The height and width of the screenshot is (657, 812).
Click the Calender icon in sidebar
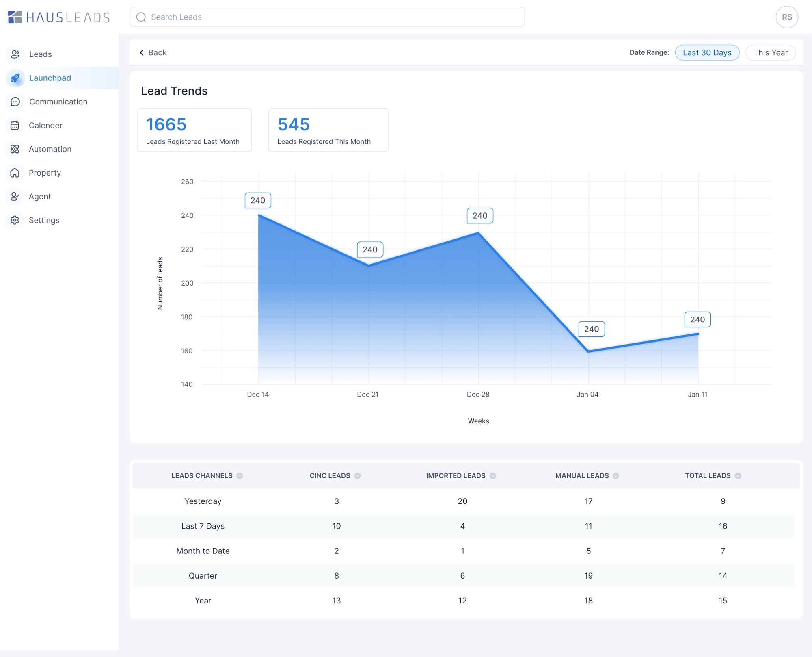coord(15,125)
